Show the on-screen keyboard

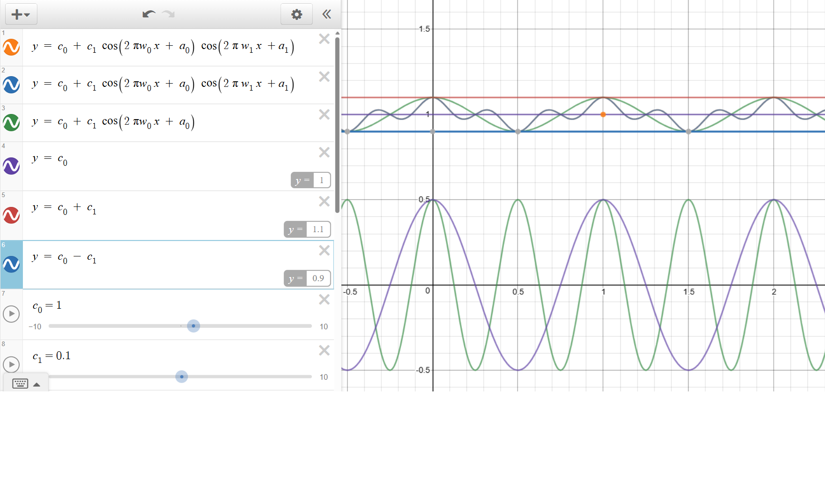(x=21, y=384)
